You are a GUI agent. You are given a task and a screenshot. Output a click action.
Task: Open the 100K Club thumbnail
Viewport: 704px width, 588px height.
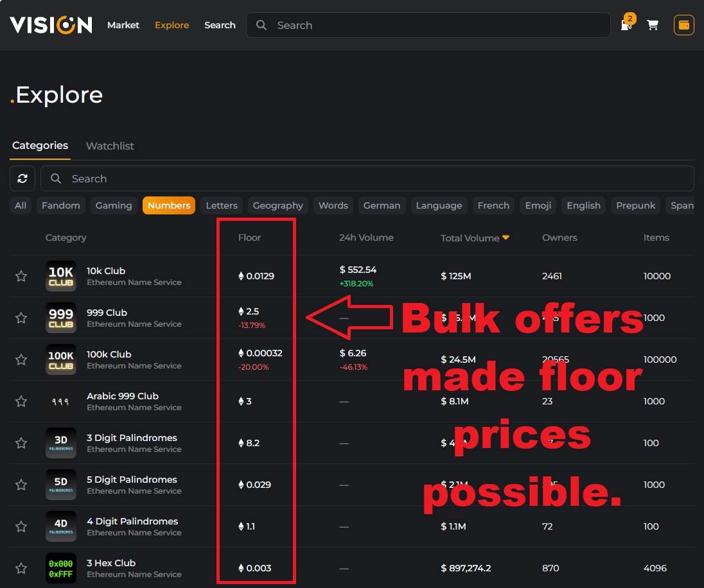pyautogui.click(x=61, y=359)
